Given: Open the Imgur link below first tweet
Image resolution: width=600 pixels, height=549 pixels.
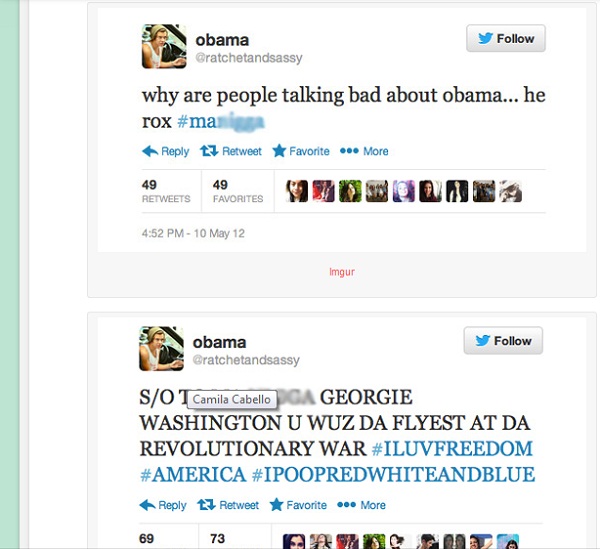Looking at the screenshot, I should [342, 272].
